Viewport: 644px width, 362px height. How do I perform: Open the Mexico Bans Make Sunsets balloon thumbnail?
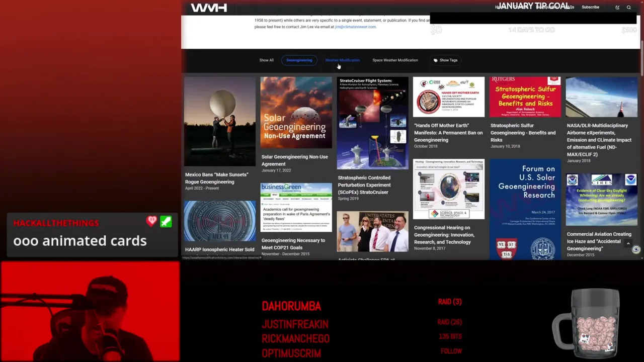tap(220, 121)
